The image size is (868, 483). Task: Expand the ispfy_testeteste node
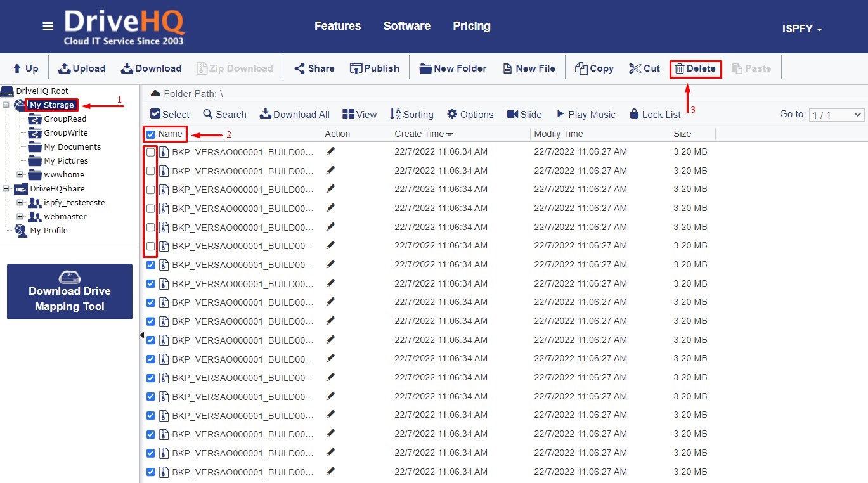(x=20, y=203)
